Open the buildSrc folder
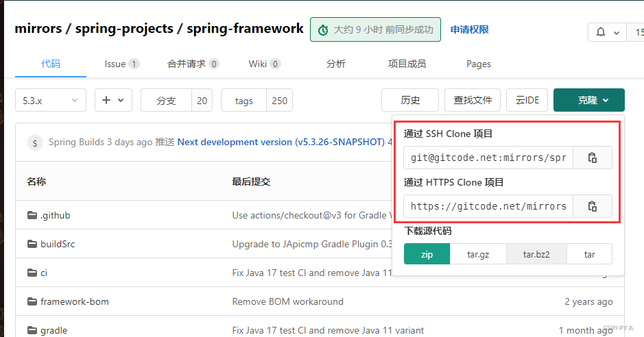This screenshot has width=644, height=337. (x=58, y=244)
